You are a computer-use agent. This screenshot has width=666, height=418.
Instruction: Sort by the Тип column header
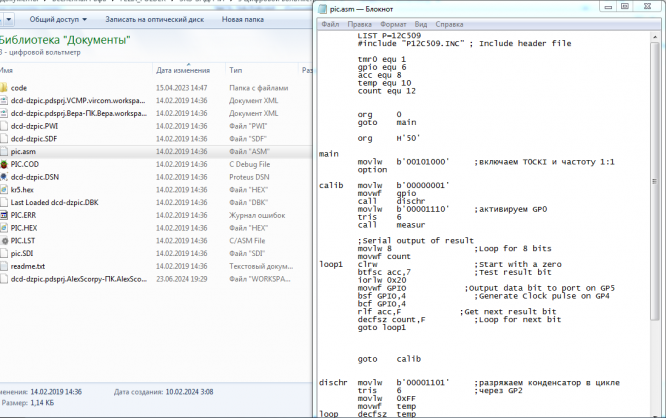tap(236, 71)
